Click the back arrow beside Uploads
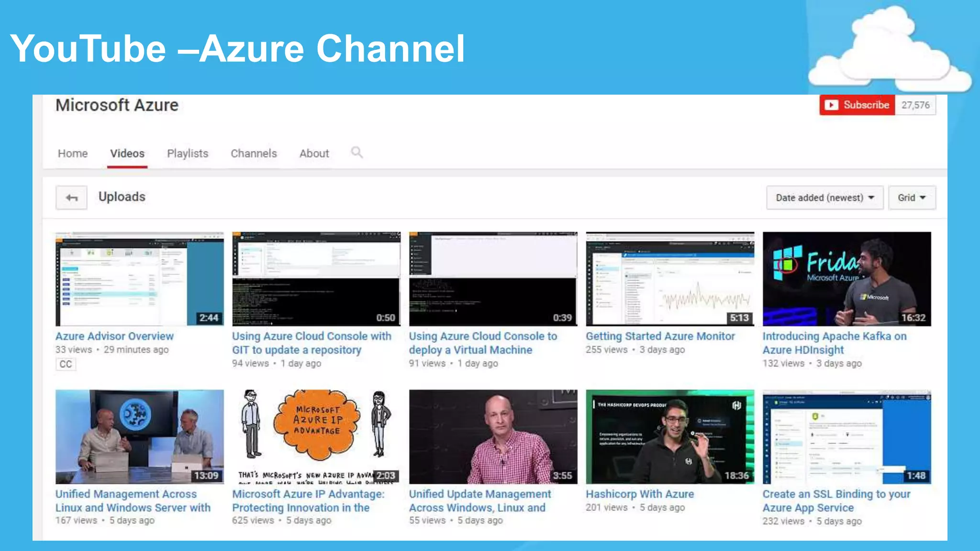The height and width of the screenshot is (551, 980). (x=71, y=198)
